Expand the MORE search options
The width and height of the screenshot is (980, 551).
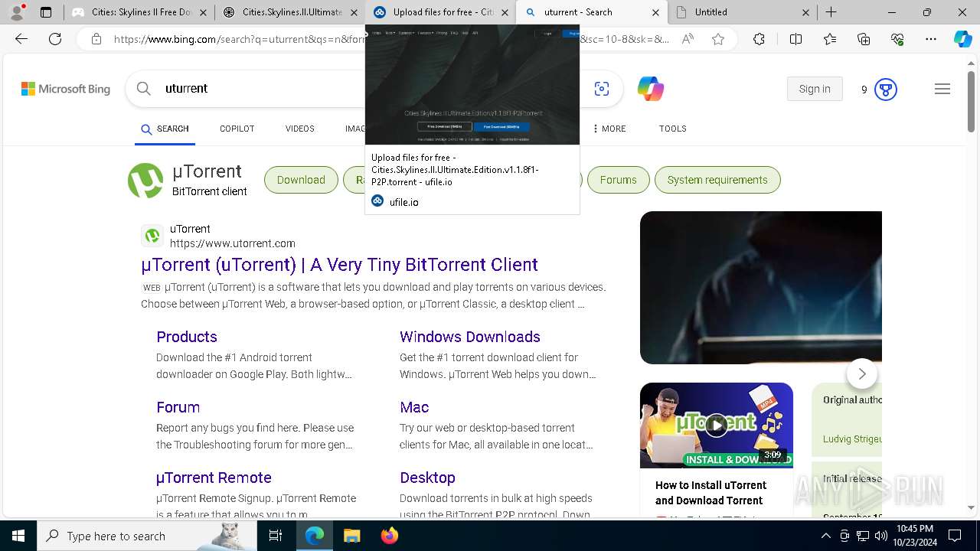point(609,129)
